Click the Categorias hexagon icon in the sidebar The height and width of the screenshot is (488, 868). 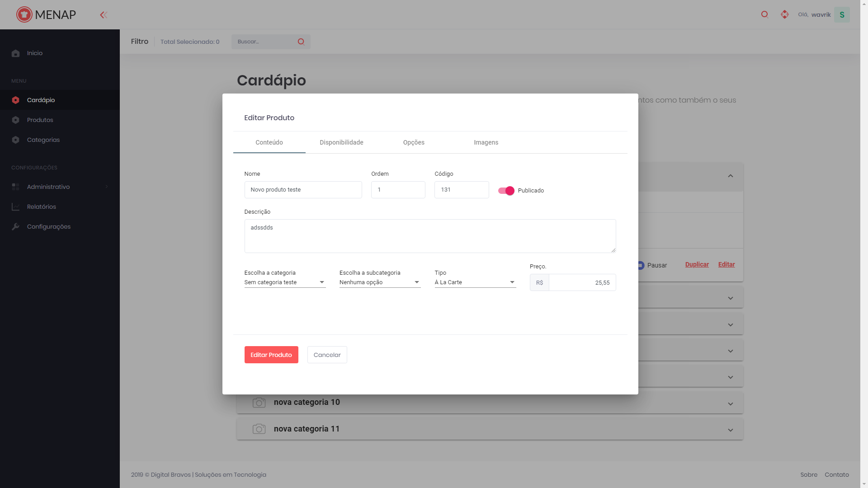click(16, 140)
